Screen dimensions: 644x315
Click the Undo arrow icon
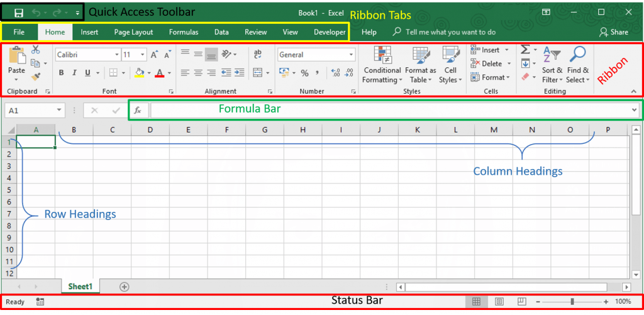[x=36, y=13]
